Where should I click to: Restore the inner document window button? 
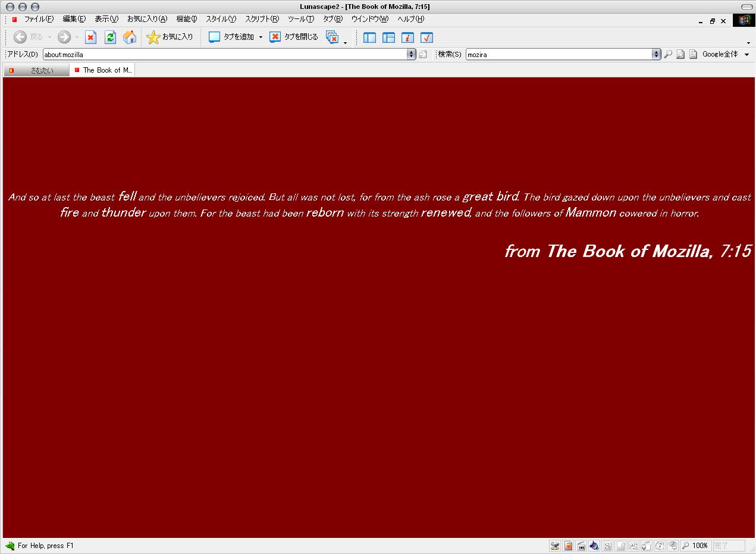[x=713, y=21]
